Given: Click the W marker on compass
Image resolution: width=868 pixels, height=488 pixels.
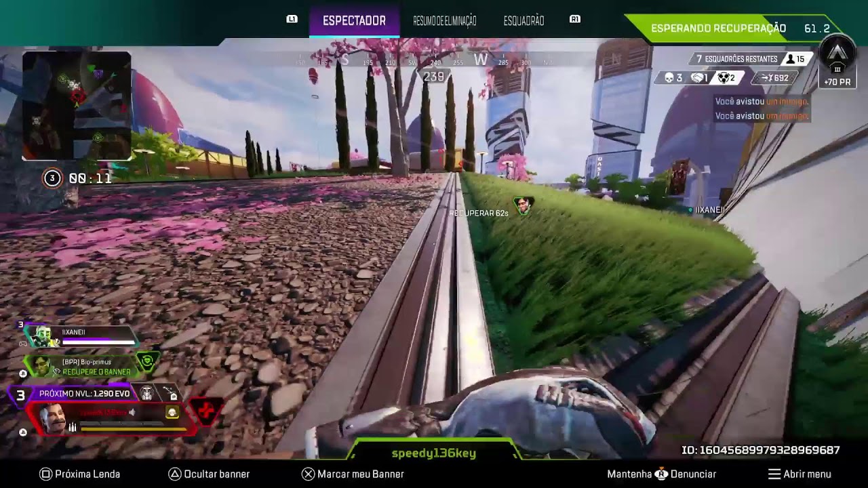Looking at the screenshot, I should [x=481, y=60].
